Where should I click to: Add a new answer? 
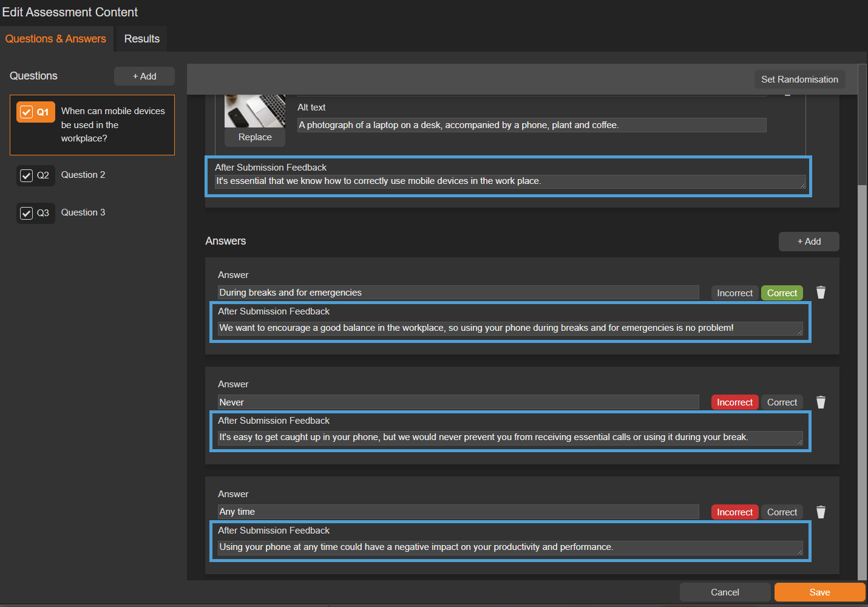point(809,242)
